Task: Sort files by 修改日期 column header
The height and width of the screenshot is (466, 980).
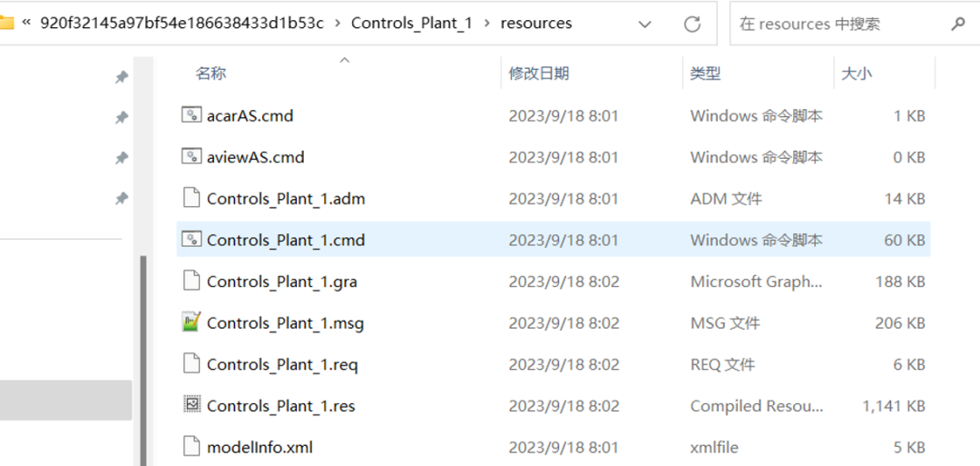Action: point(539,74)
